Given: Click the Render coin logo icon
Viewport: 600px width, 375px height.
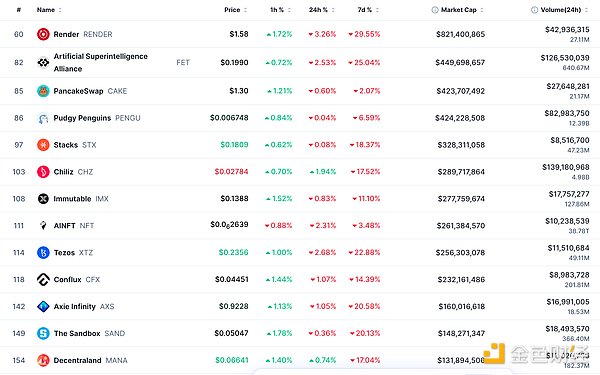Looking at the screenshot, I should coord(43,34).
